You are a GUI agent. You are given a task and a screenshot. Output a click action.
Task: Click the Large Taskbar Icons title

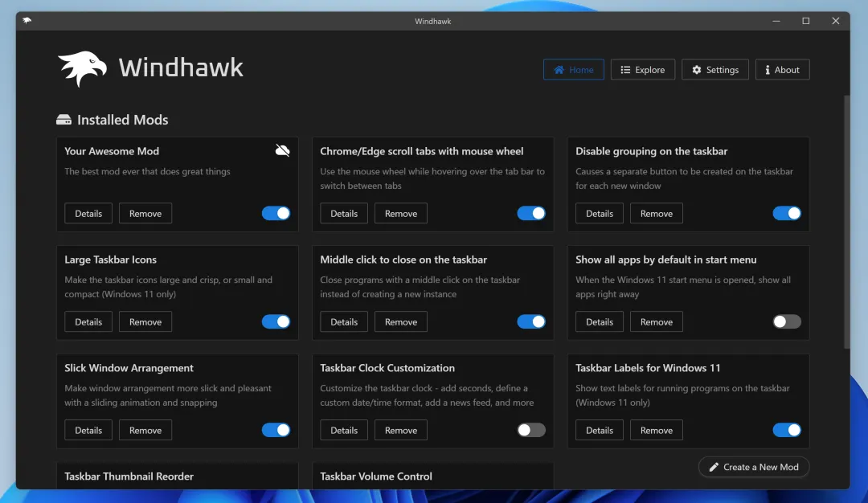coord(111,260)
